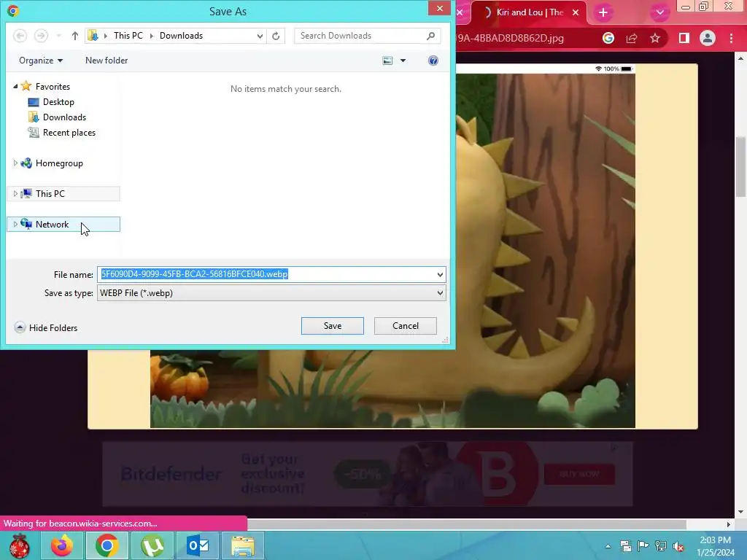Select Network in the navigation pane
The width and height of the screenshot is (747, 560).
(52, 225)
